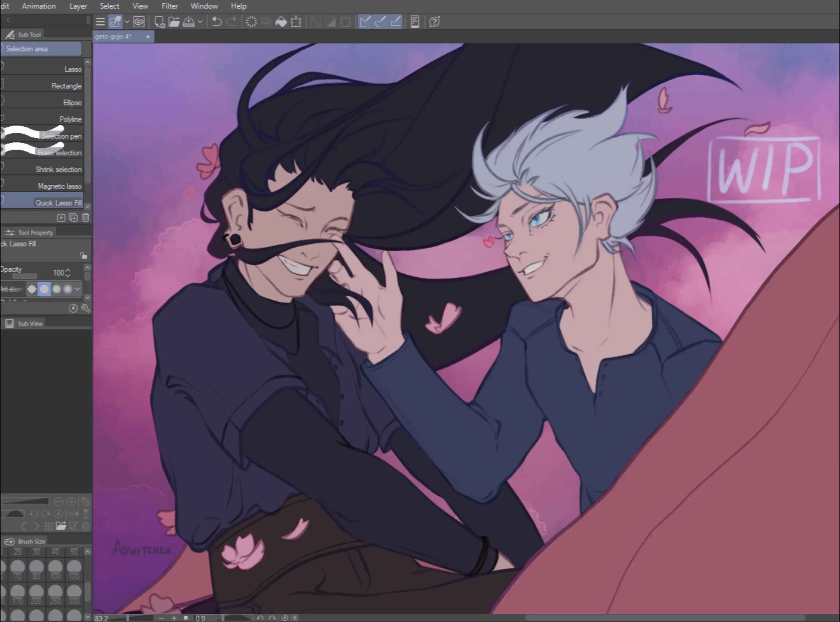Import image into Sub View

(x=61, y=526)
